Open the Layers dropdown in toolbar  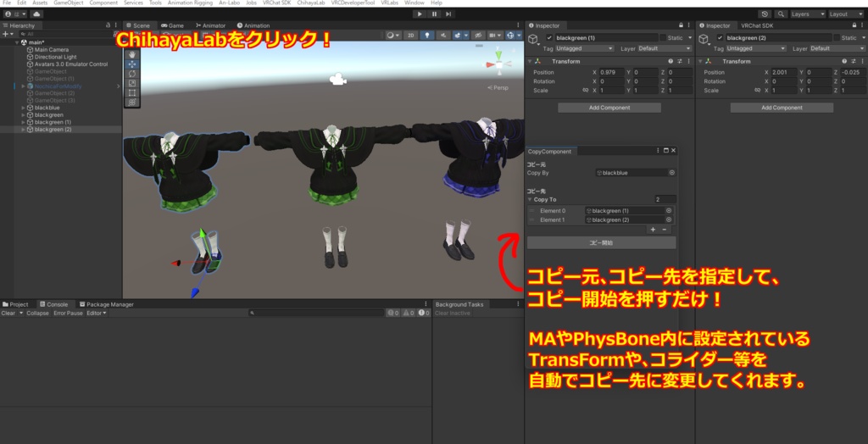(808, 14)
